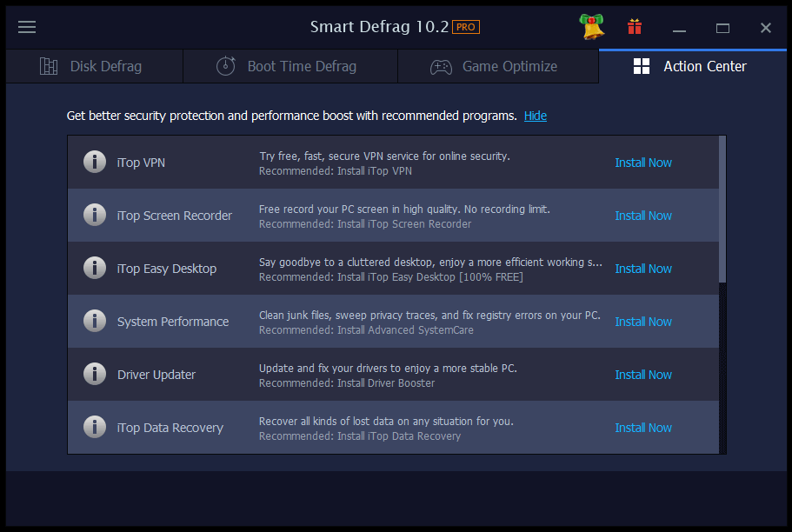The width and height of the screenshot is (792, 532).
Task: Click info icon beside iTop VPN
Action: coord(95,163)
